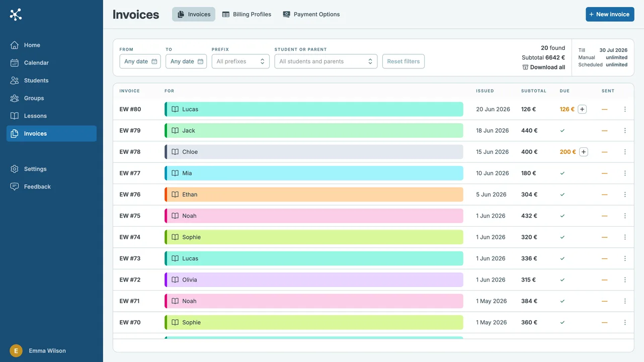Click Sophie's bar on EW #70
The image size is (644, 362).
314,323
